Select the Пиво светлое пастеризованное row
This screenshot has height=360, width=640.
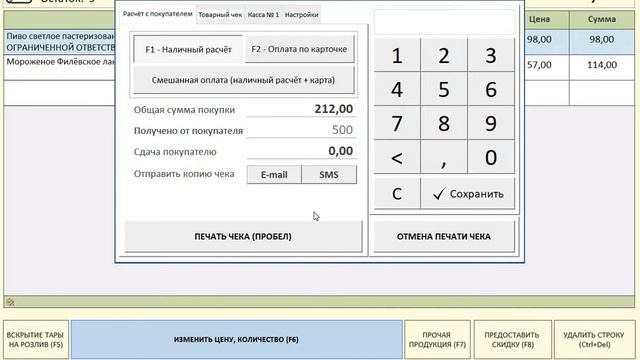point(60,42)
